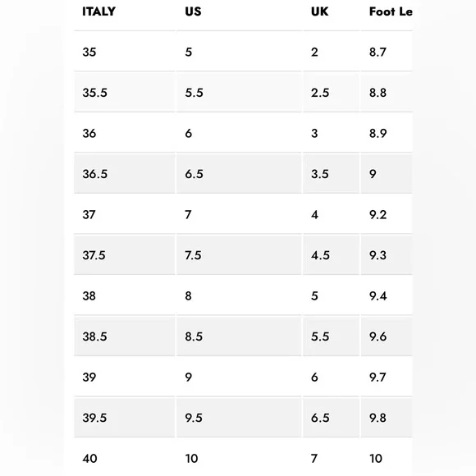Click the US column header

(x=193, y=11)
